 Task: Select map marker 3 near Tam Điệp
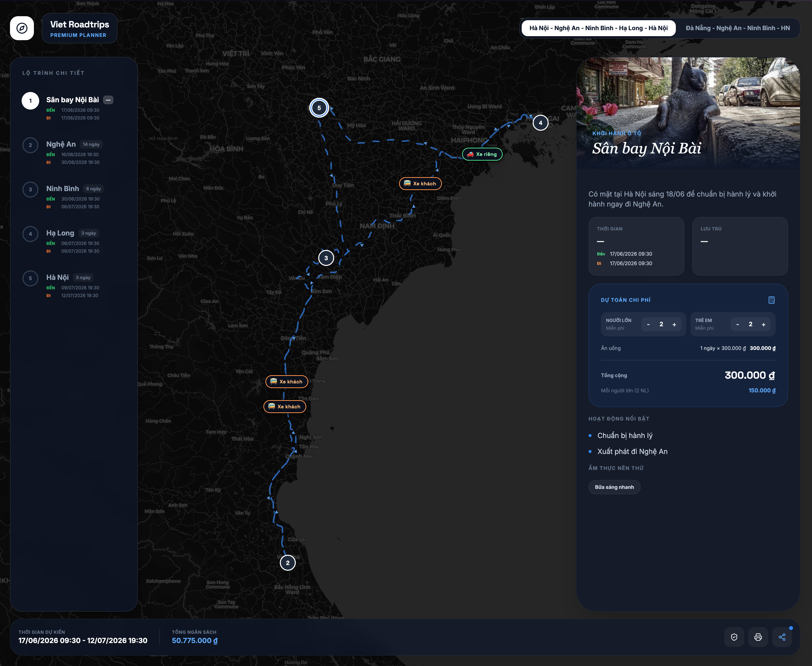tap(326, 258)
